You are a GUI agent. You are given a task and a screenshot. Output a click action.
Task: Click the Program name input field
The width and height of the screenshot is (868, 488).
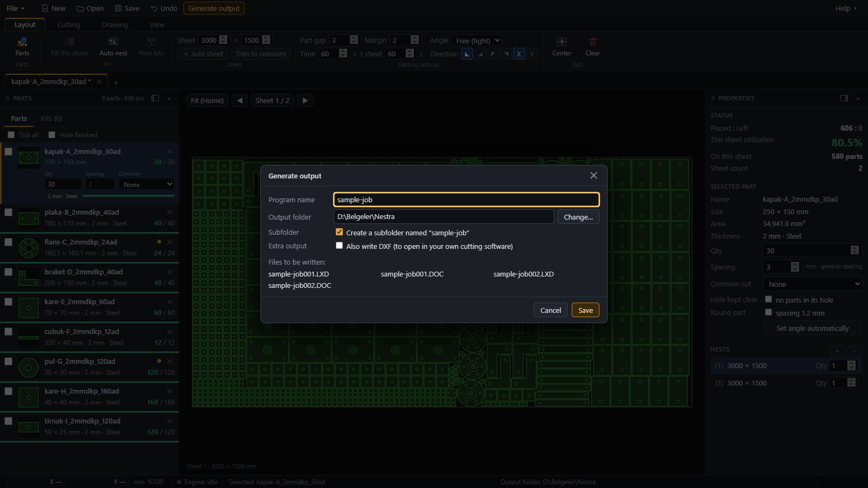point(467,200)
